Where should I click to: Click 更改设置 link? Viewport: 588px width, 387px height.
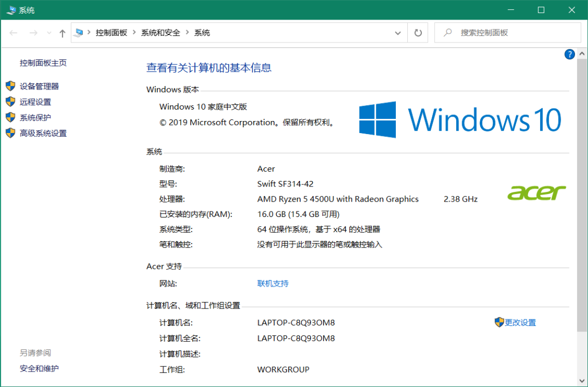[x=520, y=323]
